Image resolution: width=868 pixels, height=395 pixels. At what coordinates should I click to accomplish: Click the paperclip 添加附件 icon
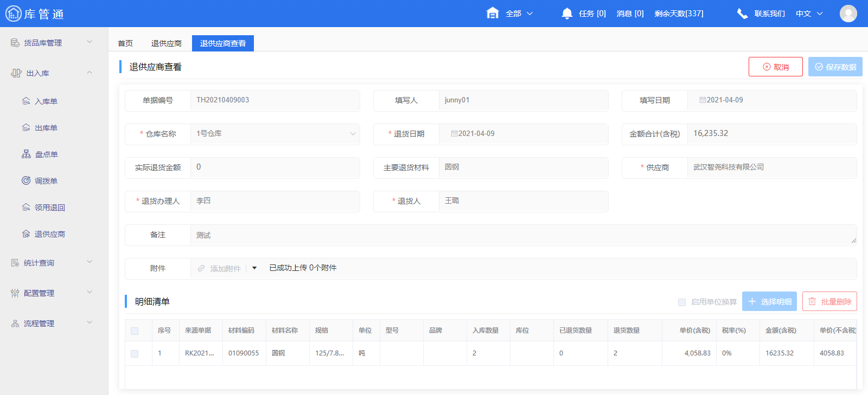tap(201, 269)
